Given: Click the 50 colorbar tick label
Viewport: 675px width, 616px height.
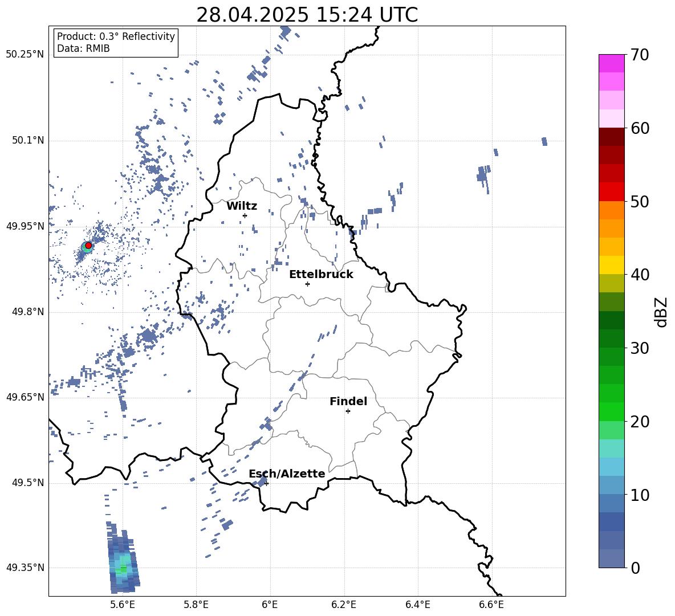Looking at the screenshot, I should tap(640, 202).
